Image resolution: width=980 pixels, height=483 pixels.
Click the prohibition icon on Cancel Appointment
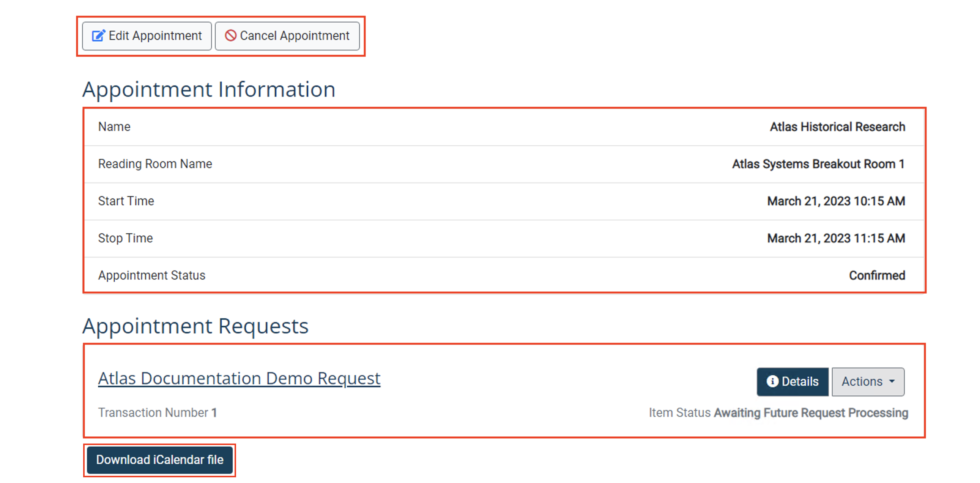tap(230, 35)
